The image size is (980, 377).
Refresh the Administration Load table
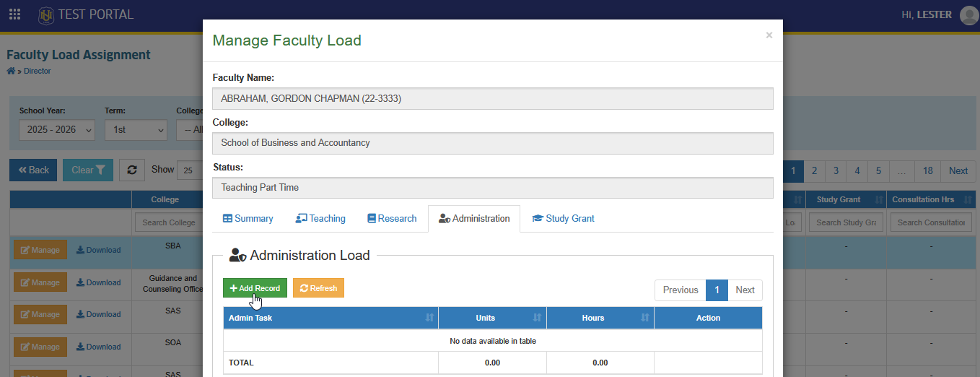[318, 288]
